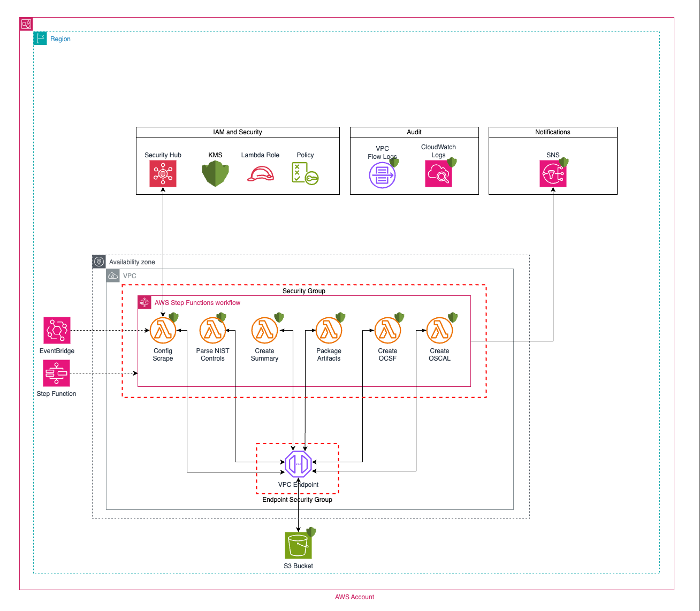Select the Lambda Role label
This screenshot has height=611, width=700.
(x=260, y=155)
